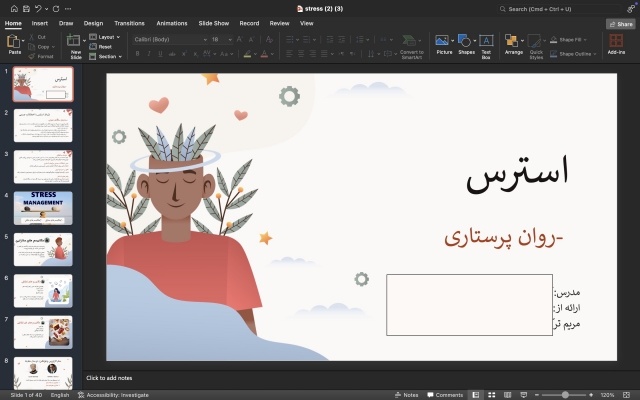640x400 pixels.
Task: Switch to the Animations tab
Action: [172, 23]
